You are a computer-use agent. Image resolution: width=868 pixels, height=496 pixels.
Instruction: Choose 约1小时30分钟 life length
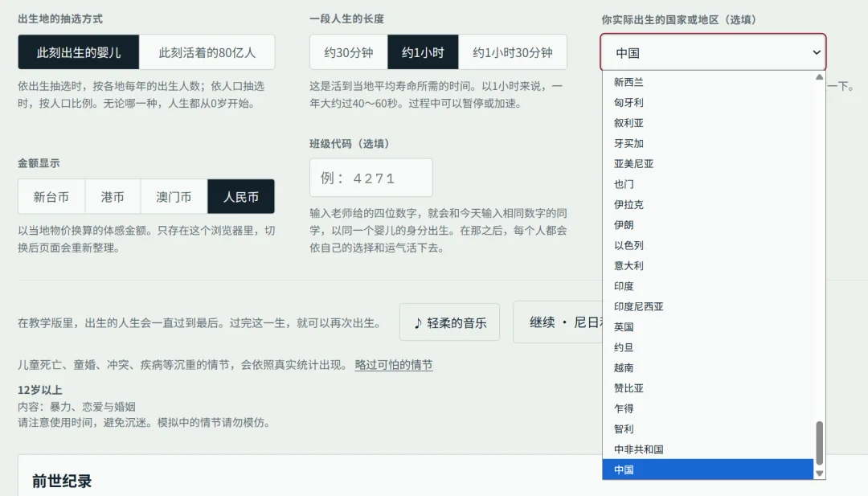tap(513, 52)
